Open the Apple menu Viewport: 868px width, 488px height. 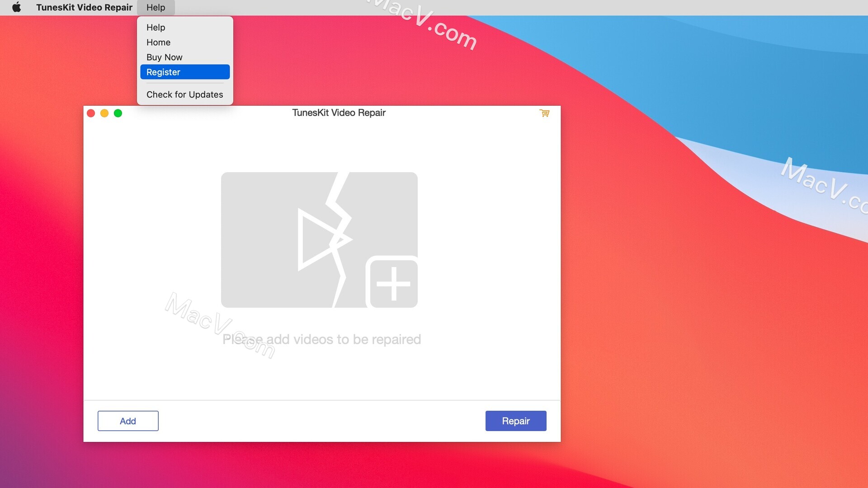point(17,7)
